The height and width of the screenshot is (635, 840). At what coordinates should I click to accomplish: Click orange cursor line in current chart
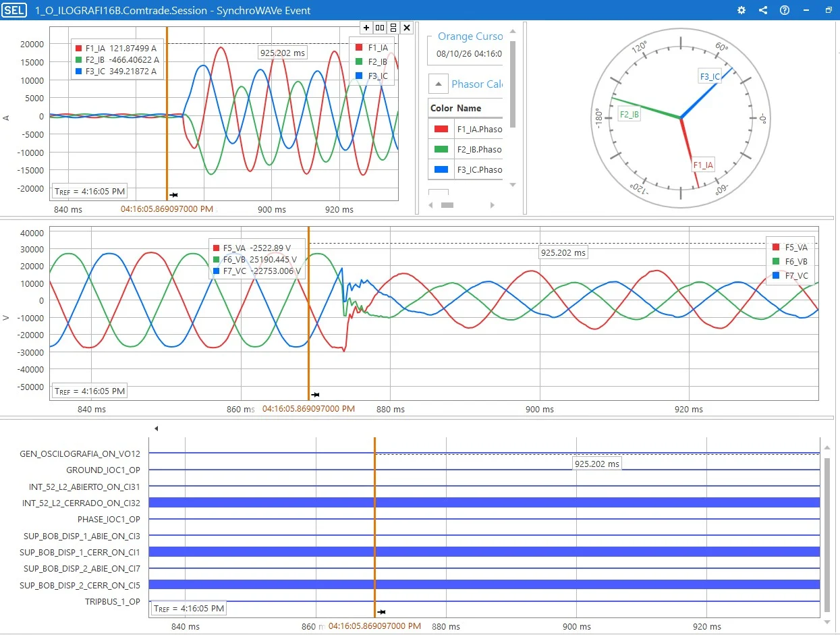pos(167,113)
